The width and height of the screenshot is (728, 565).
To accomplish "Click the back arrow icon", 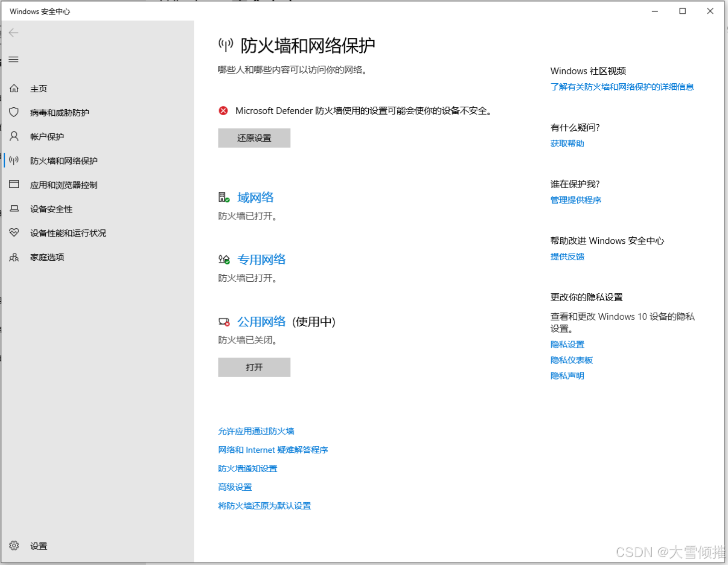I will 13,33.
